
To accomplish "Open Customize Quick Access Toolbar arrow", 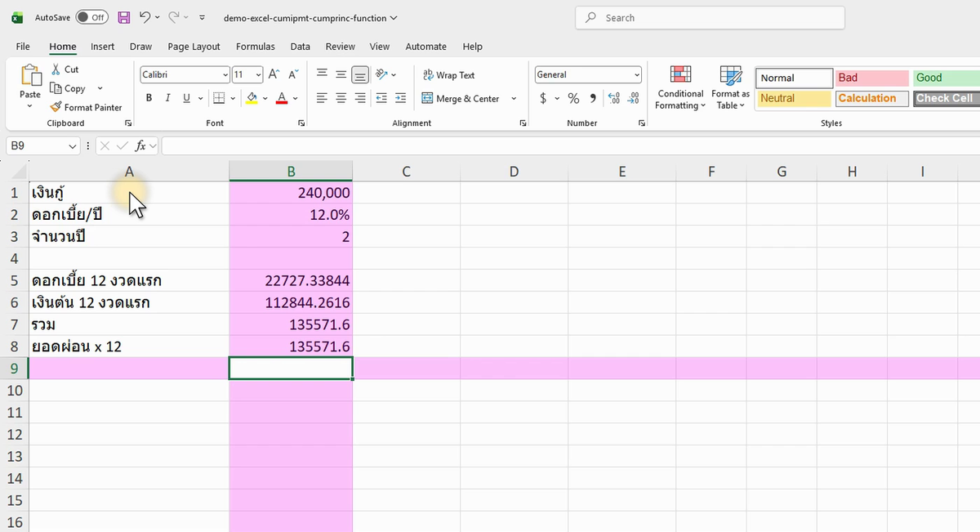I will coord(203,17).
